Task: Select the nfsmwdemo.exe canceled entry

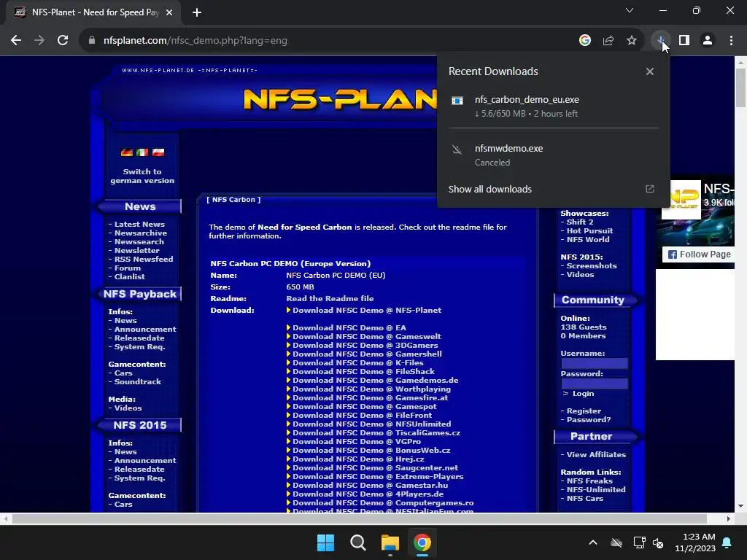Action: 554,155
